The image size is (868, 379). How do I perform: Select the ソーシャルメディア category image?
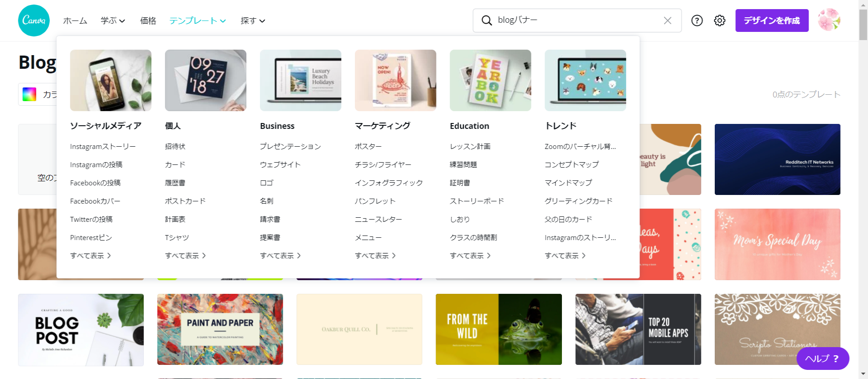point(110,80)
